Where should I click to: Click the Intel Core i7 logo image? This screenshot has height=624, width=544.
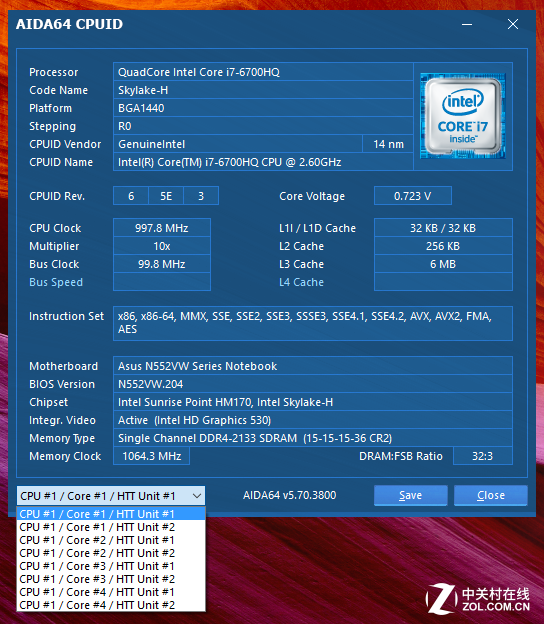(x=463, y=116)
